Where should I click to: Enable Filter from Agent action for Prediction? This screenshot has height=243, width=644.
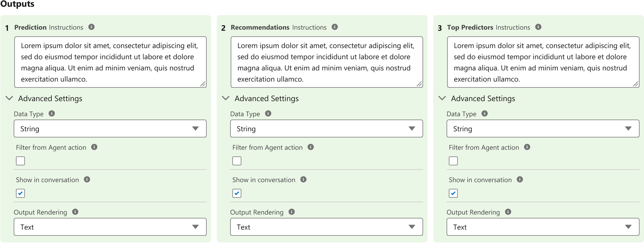pyautogui.click(x=20, y=161)
